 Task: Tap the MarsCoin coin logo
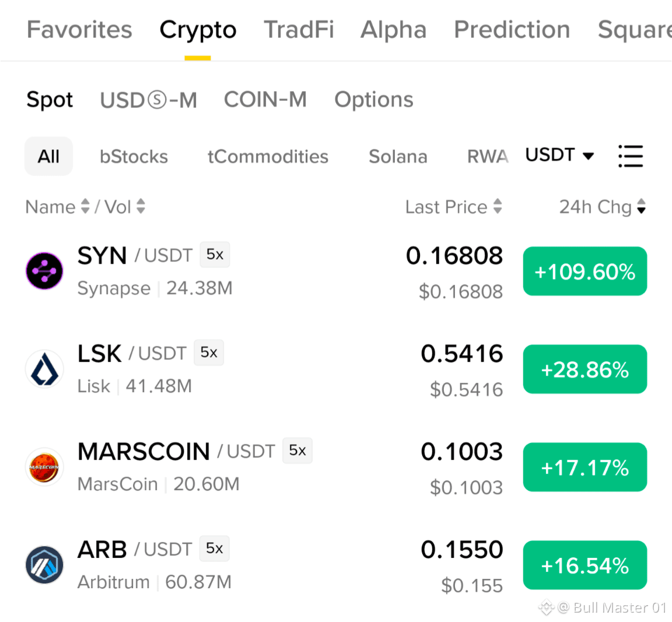coord(44,467)
